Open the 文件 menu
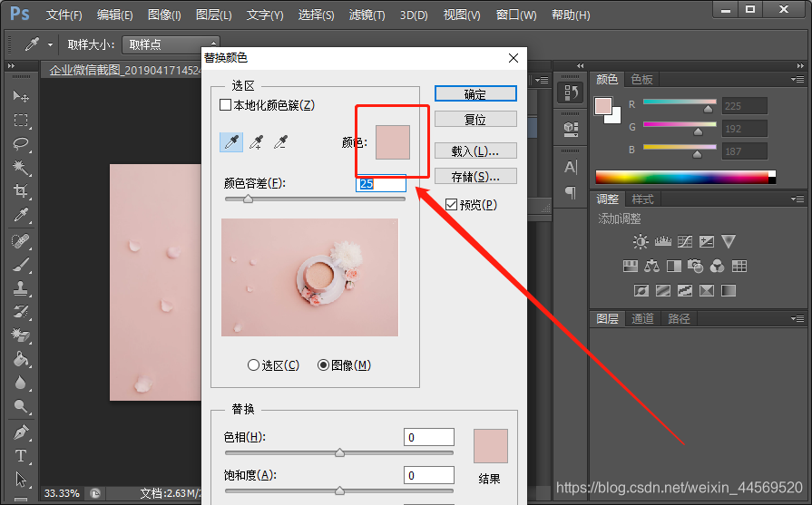Image resolution: width=812 pixels, height=505 pixels. click(64, 15)
